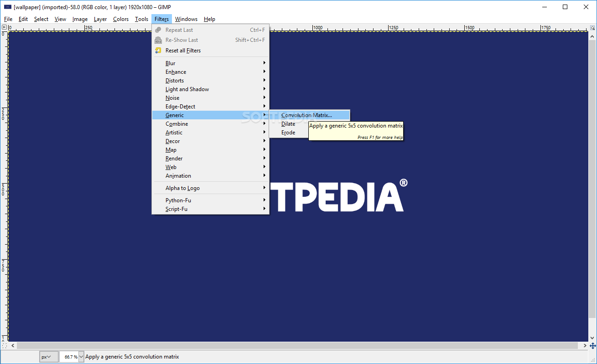Click the vertical scrollbar down arrow

point(592,338)
